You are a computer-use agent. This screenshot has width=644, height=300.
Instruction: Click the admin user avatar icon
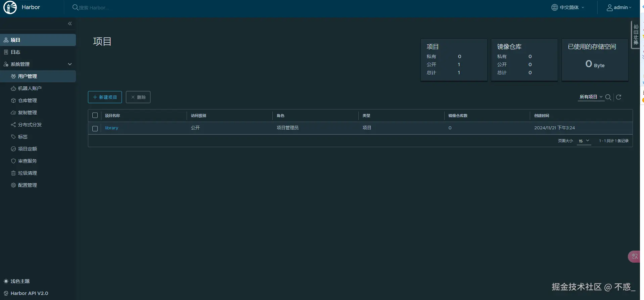(x=610, y=7)
